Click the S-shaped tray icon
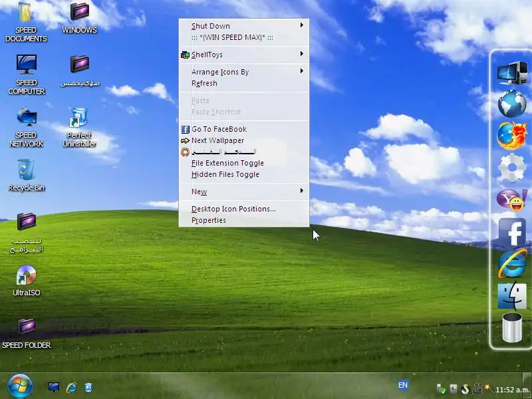The width and height of the screenshot is (532, 399). point(465,389)
